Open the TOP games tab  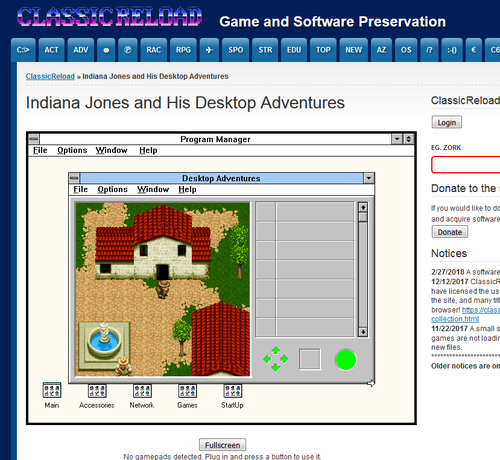click(323, 50)
